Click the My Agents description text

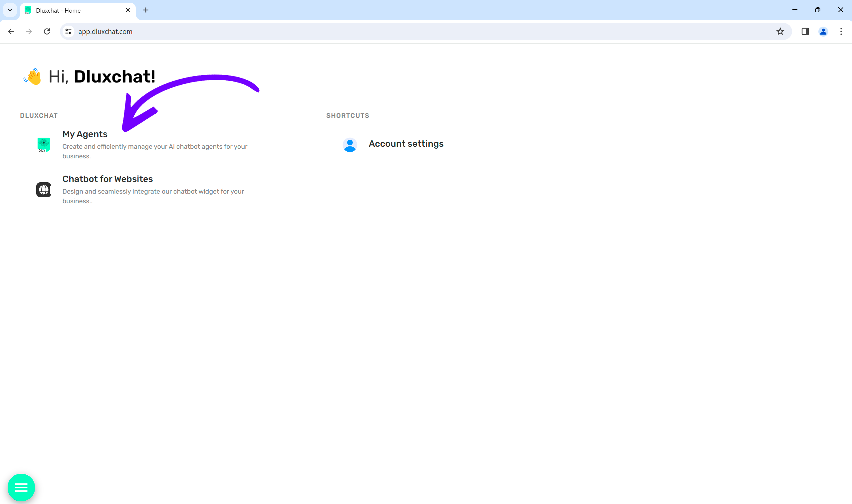[x=154, y=151]
